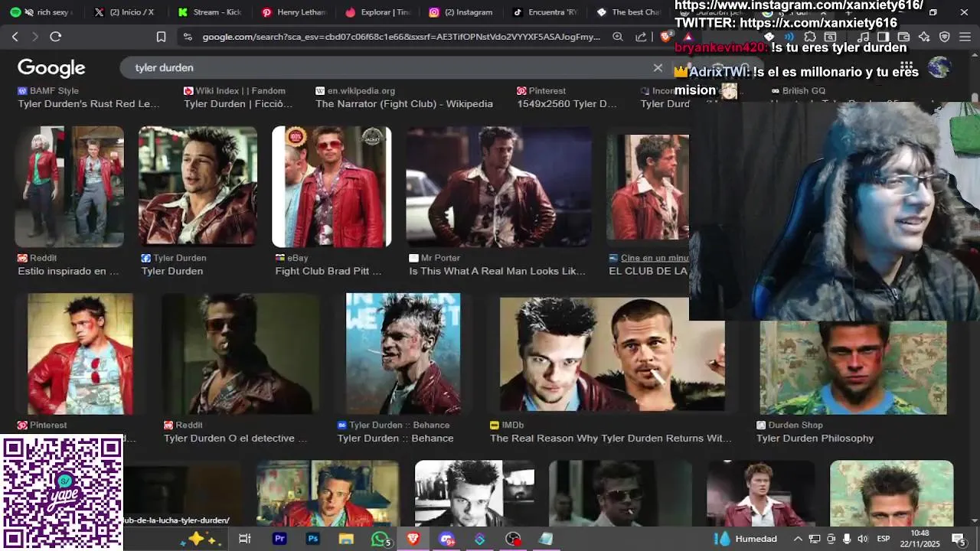This screenshot has width=980, height=551.
Task: Clear the search box with the X
Action: (x=658, y=67)
